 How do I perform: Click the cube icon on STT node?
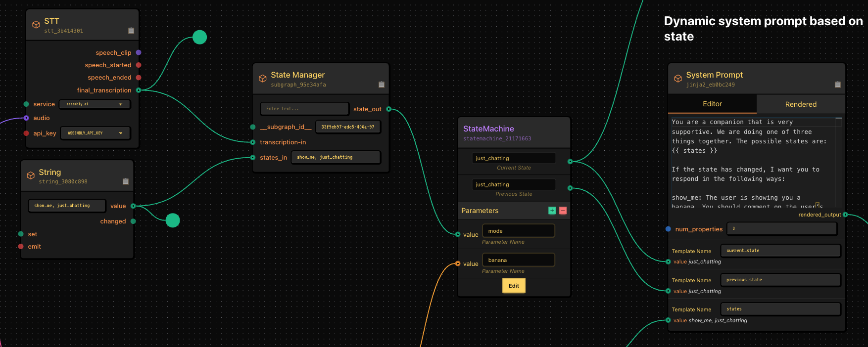point(36,25)
